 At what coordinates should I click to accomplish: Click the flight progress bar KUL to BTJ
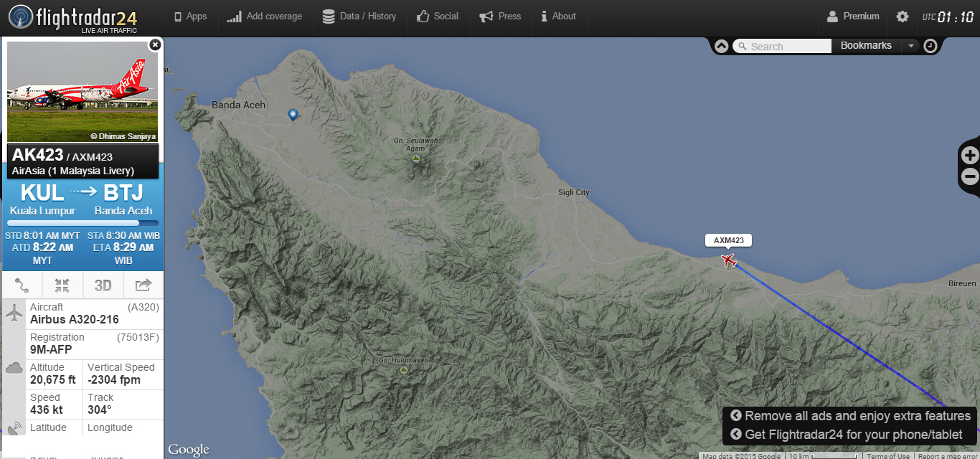click(83, 223)
